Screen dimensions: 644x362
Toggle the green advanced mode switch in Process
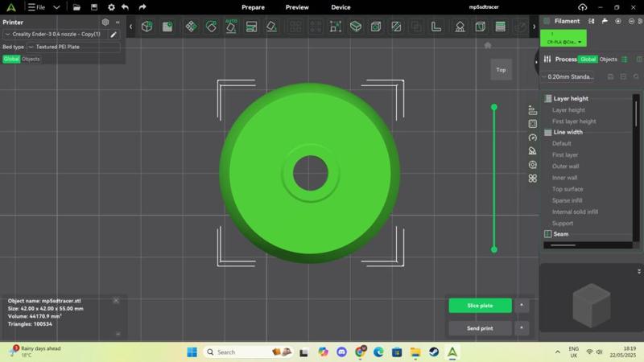click(x=625, y=59)
